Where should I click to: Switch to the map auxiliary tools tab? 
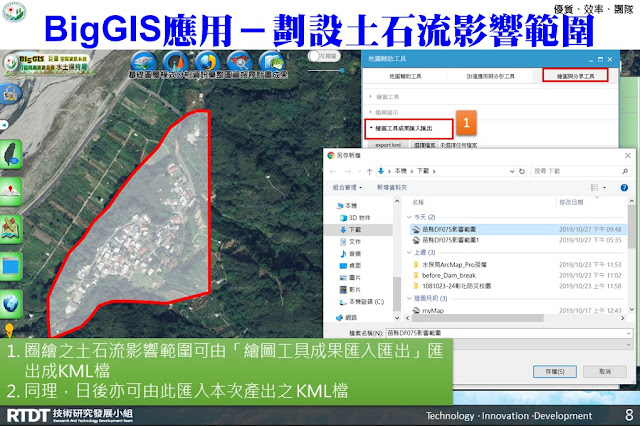[x=405, y=76]
